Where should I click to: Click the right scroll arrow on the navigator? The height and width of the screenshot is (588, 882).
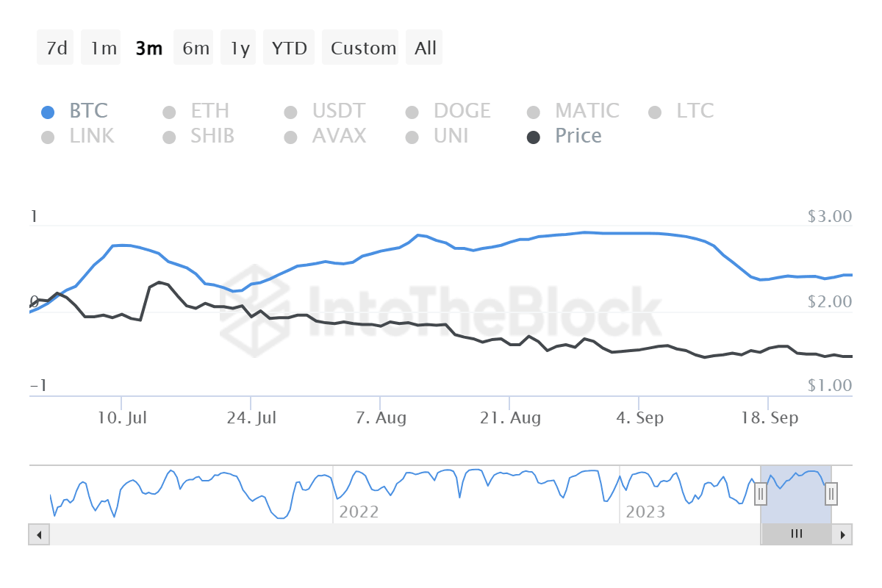point(843,534)
